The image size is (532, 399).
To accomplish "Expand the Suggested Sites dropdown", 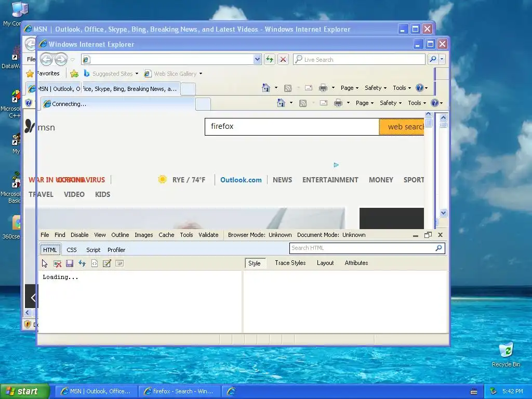I will pyautogui.click(x=137, y=74).
